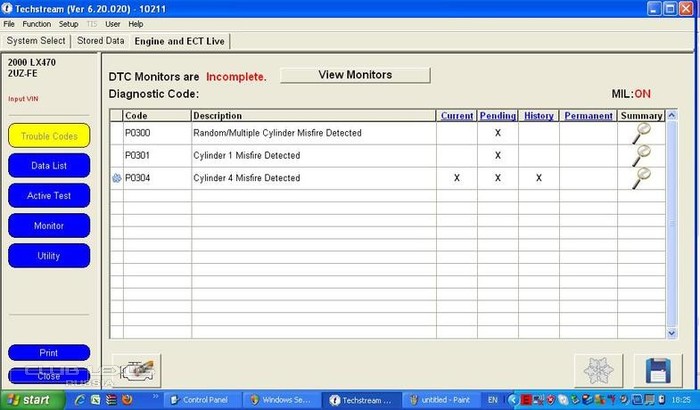Viewport: 700px width, 410px height.
Task: Sort by the Pending column header
Action: (497, 116)
